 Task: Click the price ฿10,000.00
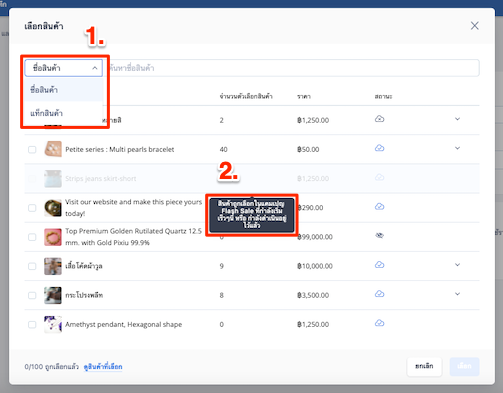click(x=315, y=266)
